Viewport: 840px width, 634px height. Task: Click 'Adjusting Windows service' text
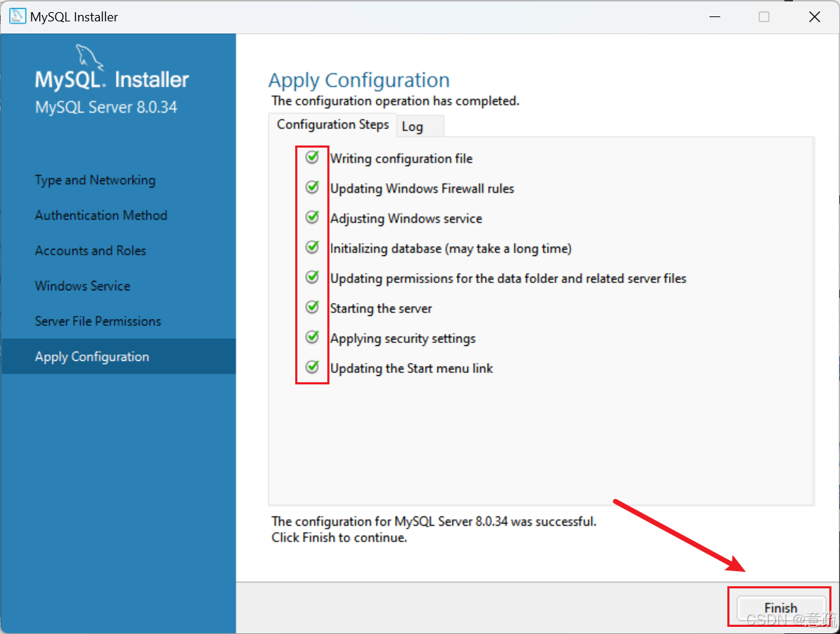tap(406, 219)
